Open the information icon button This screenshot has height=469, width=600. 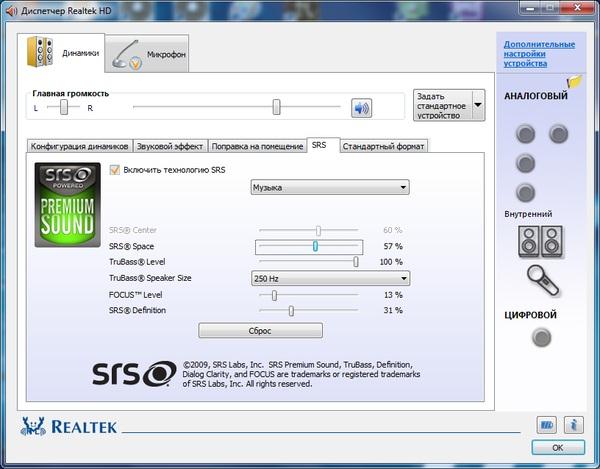573,425
